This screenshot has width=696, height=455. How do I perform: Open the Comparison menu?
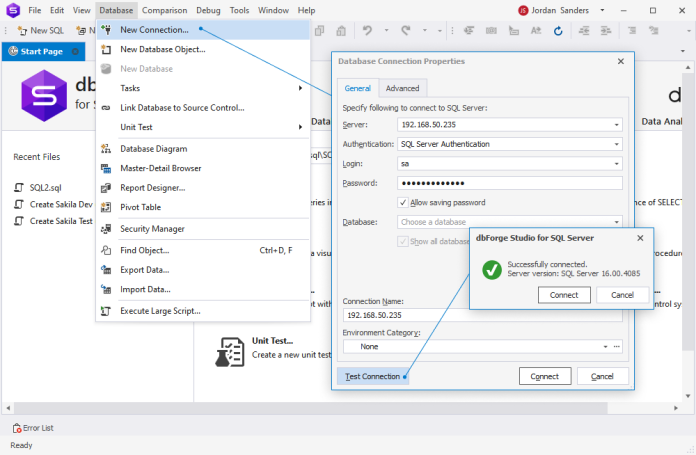tap(164, 10)
